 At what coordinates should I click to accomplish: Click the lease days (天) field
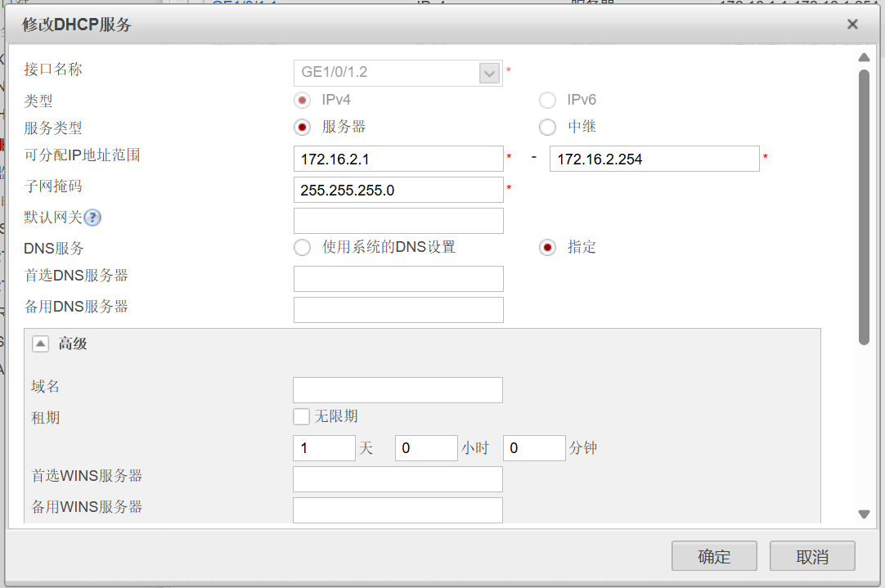tap(325, 449)
